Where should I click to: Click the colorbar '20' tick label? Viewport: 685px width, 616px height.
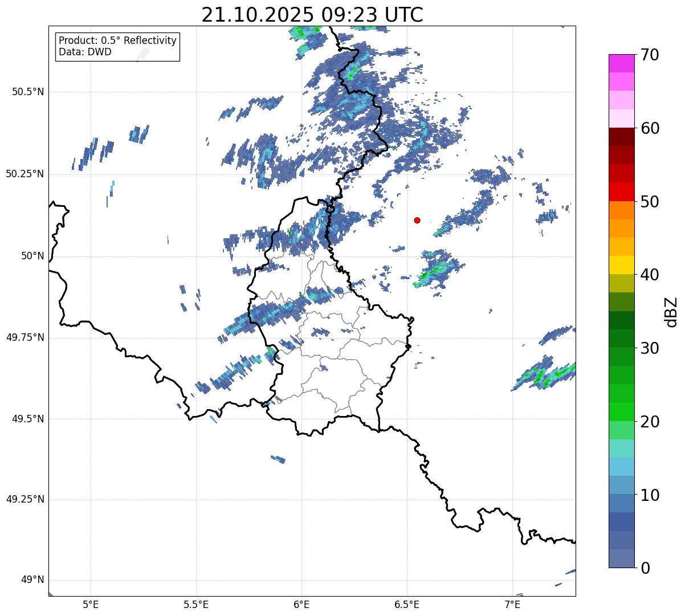[650, 422]
